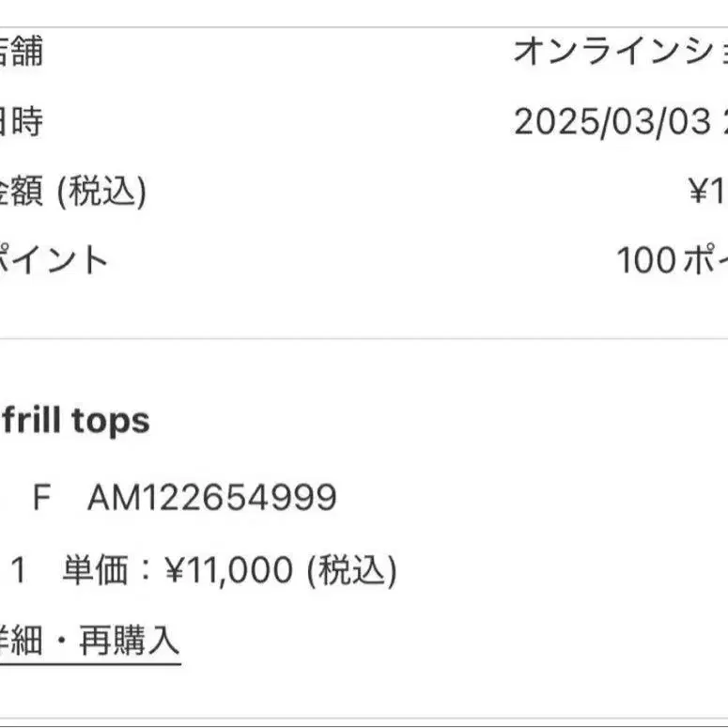728x728 pixels.
Task: Click the bottom border below 詳細・再購入
Action: point(364,719)
